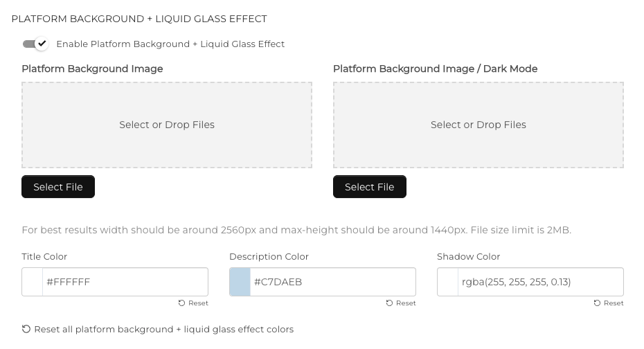Click the circular arrow icon before Reset all

click(x=26, y=329)
